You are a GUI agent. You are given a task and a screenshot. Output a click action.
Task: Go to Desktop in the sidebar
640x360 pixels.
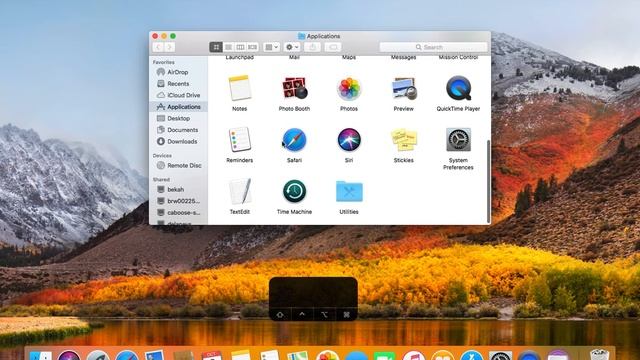[x=178, y=118]
